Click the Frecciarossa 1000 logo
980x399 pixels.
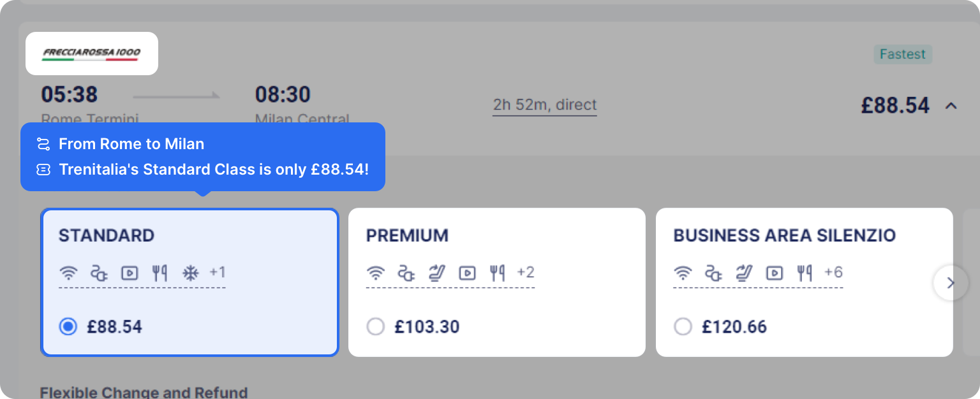pos(91,54)
